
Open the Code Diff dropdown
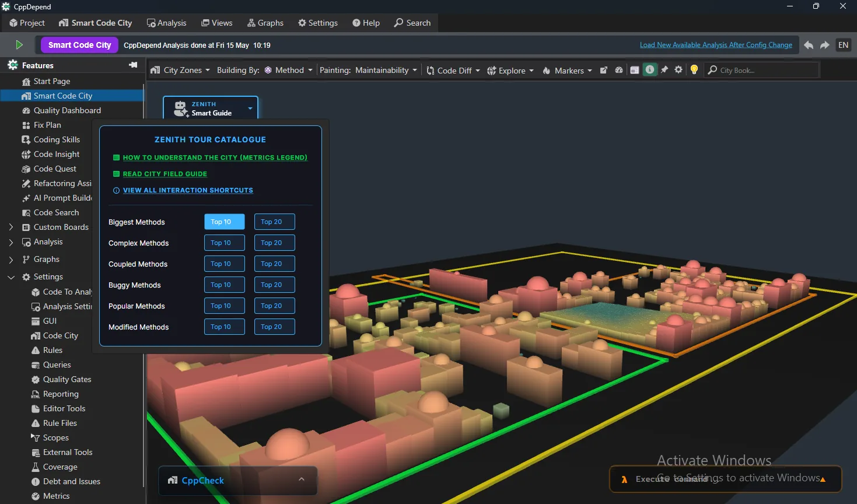[453, 70]
